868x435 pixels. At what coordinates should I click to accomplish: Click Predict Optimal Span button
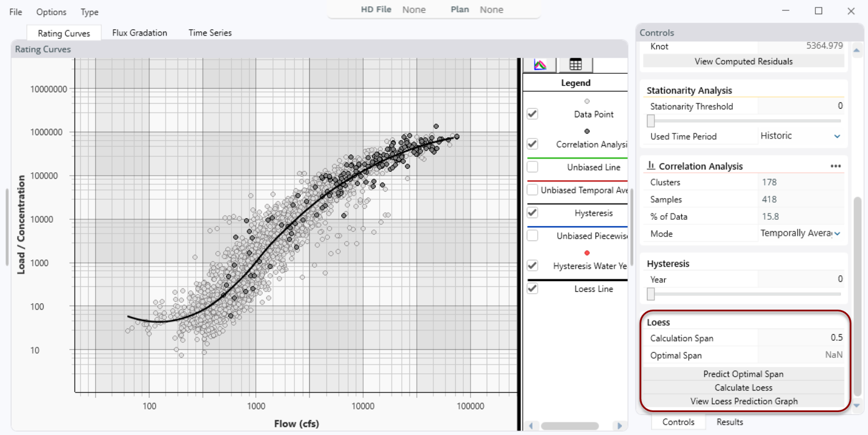click(743, 374)
